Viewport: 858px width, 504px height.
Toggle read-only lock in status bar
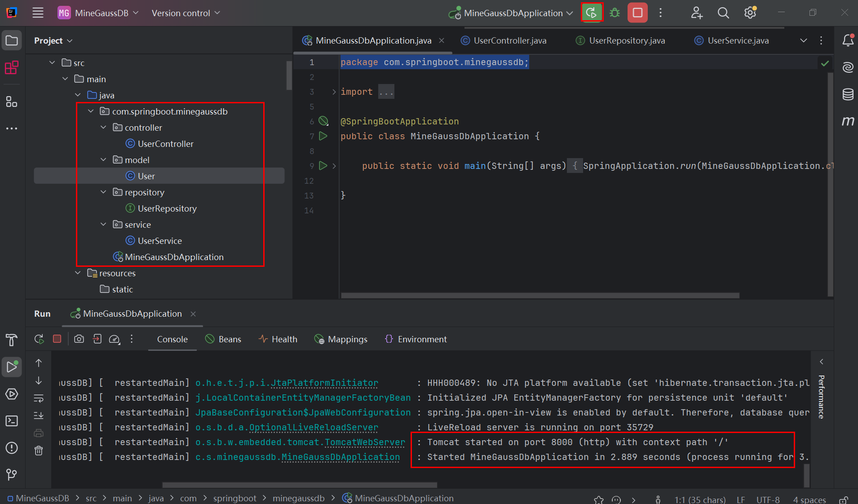point(844,500)
